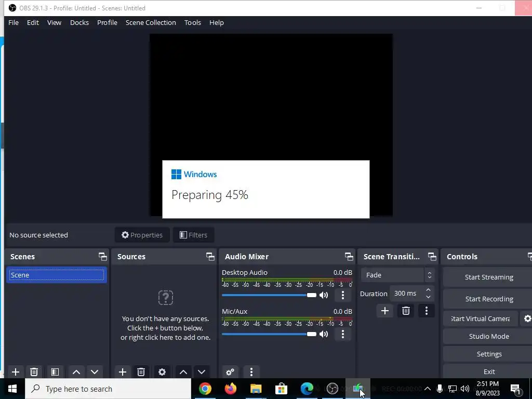Mute Desktop Audio speaker icon
The image size is (532, 399).
tap(324, 295)
